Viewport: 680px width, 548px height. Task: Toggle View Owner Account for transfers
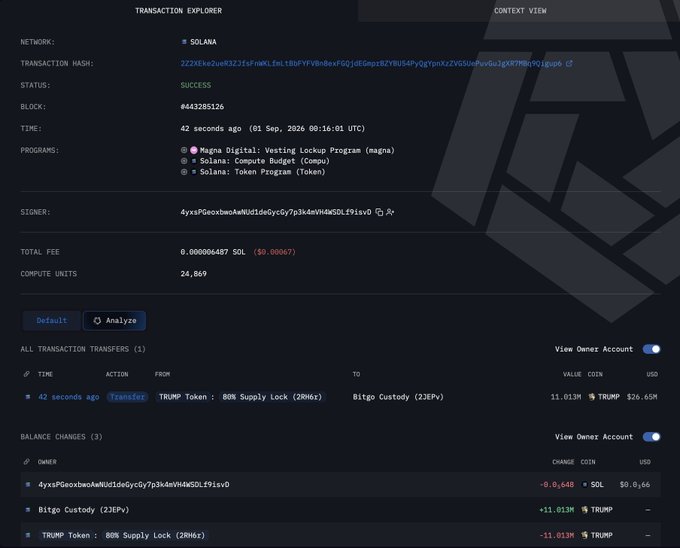click(x=651, y=349)
